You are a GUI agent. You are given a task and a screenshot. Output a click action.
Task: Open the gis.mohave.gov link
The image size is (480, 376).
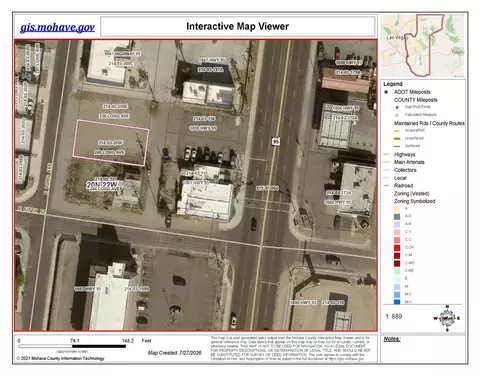pyautogui.click(x=57, y=27)
